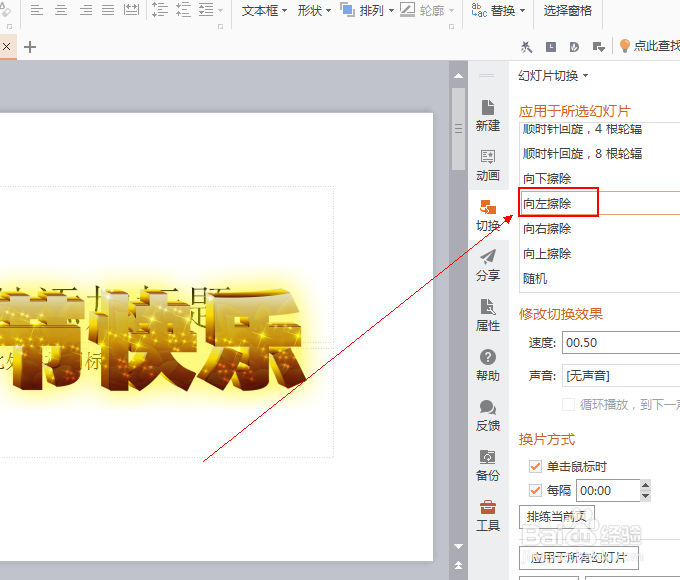Viewport: 680px width, 580px height.
Task: Click 选择窗格 selection pane button
Action: click(x=568, y=10)
